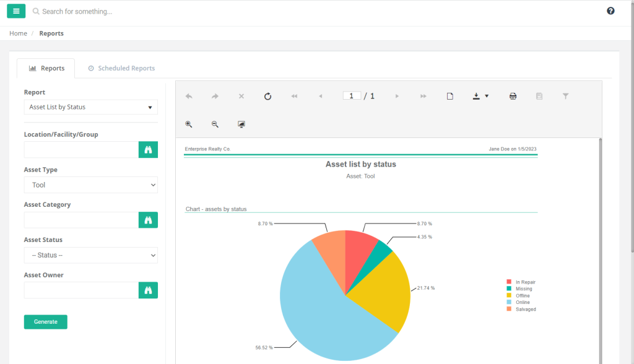This screenshot has height=364, width=634.
Task: Click the binoculars search icon for Asset Owner
Action: coord(148,290)
